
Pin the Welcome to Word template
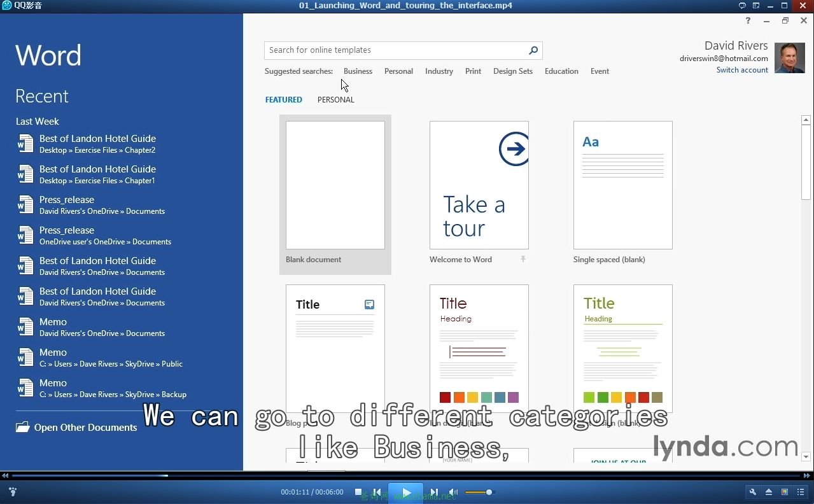523,259
